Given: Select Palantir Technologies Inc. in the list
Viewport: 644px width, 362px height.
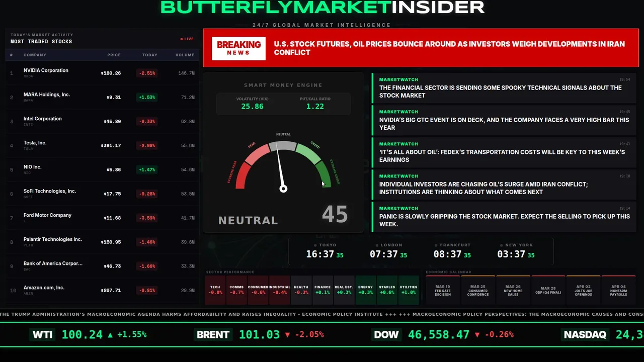Looking at the screenshot, I should [x=52, y=239].
